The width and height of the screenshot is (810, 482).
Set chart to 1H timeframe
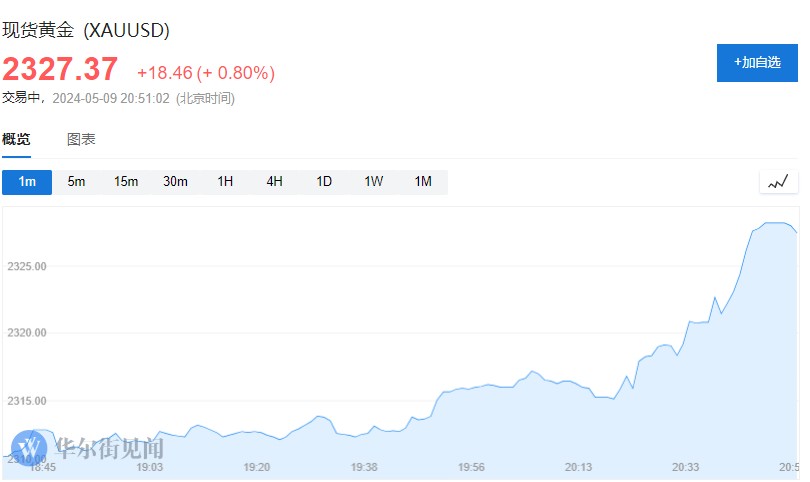click(225, 182)
